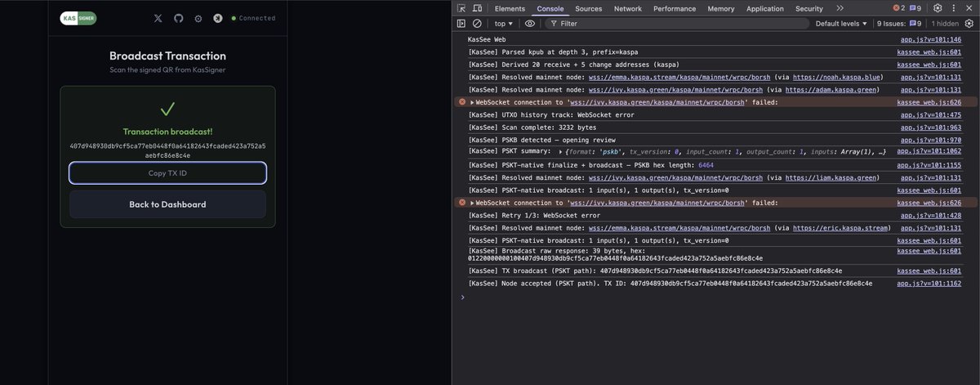Switch to the Performance tab
This screenshot has height=385, width=980.
(675, 8)
